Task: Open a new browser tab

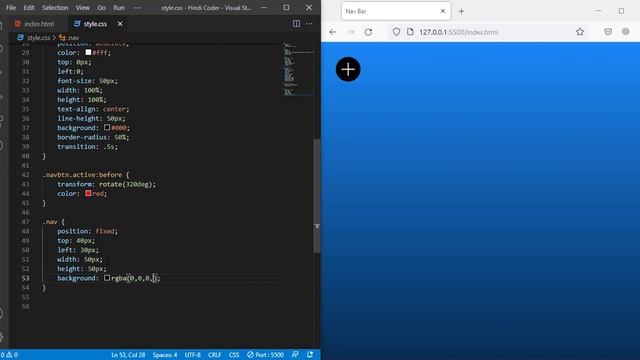Action: coord(461,11)
